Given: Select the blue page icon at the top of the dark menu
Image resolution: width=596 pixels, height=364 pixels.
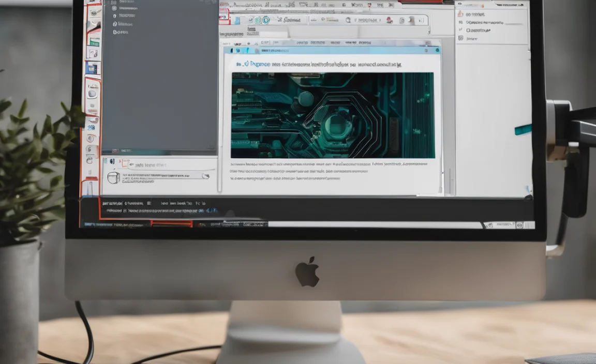Looking at the screenshot, I should tap(113, 3).
